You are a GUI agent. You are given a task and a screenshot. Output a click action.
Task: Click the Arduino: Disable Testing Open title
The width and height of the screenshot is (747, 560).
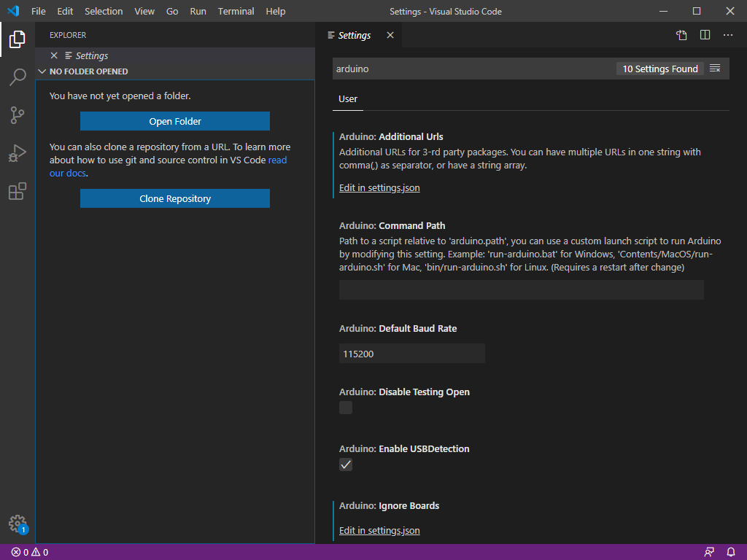pos(404,392)
